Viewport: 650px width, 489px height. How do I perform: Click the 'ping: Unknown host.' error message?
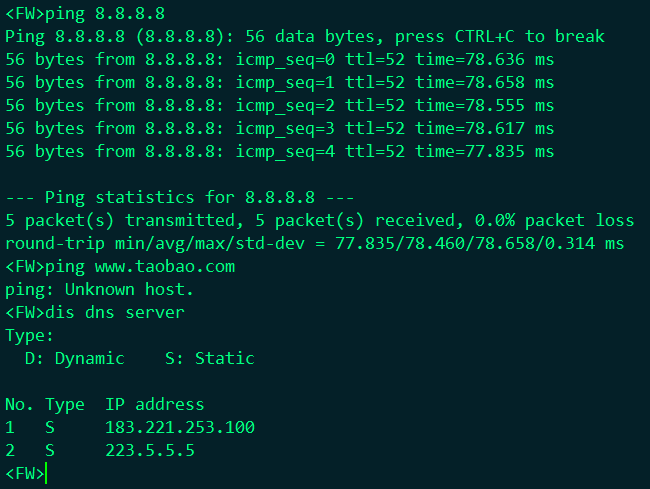(99, 290)
